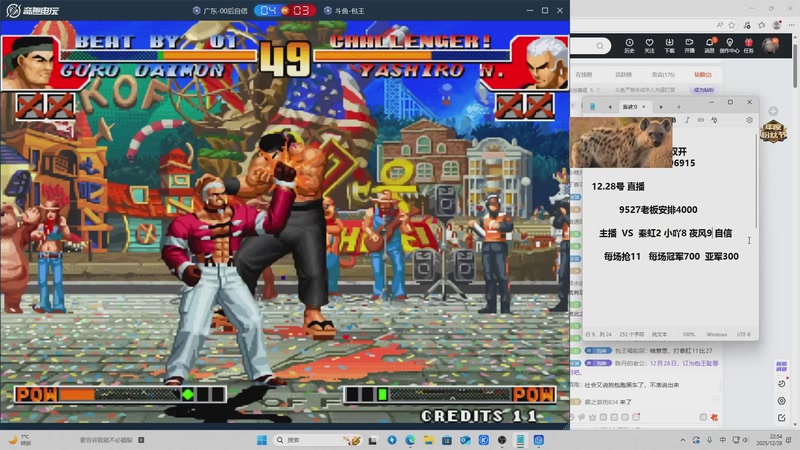Close the current notepad document tab
Image resolution: width=800 pixels, height=450 pixels.
644,107
